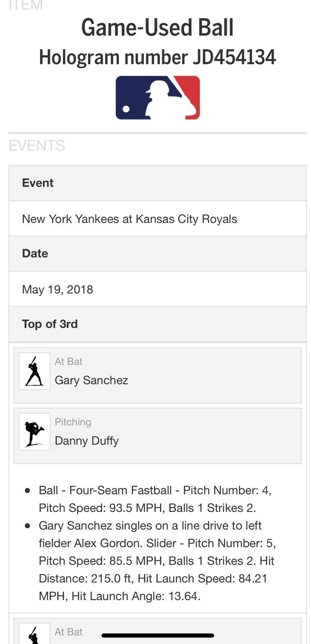Click the Date header row
This screenshot has height=644, width=311.
[x=158, y=254]
